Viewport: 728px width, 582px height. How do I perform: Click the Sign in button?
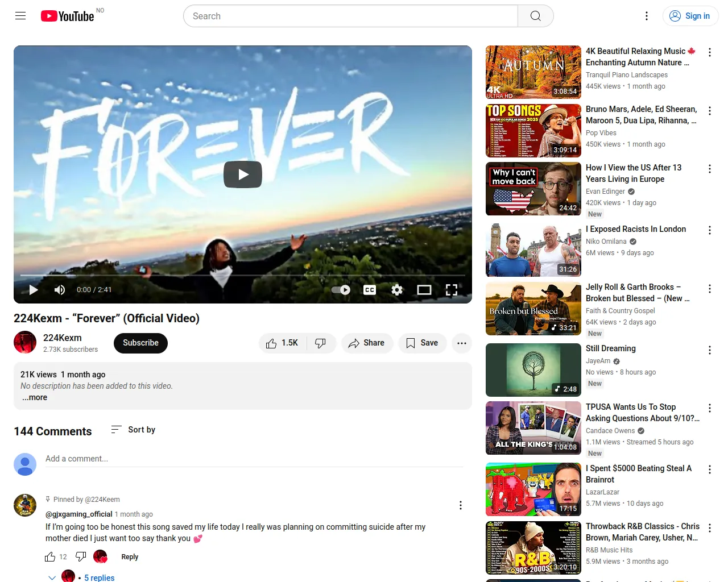[690, 16]
